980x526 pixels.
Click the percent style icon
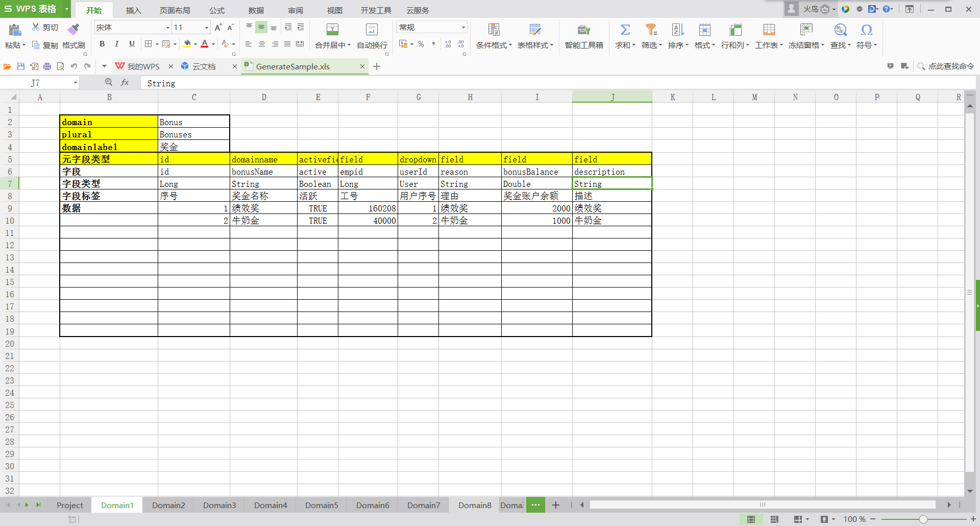click(x=421, y=44)
